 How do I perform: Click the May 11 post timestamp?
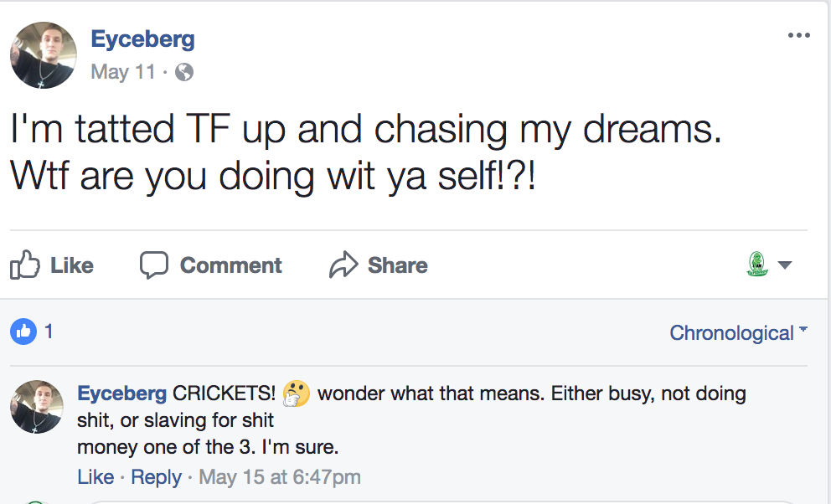[x=123, y=73]
